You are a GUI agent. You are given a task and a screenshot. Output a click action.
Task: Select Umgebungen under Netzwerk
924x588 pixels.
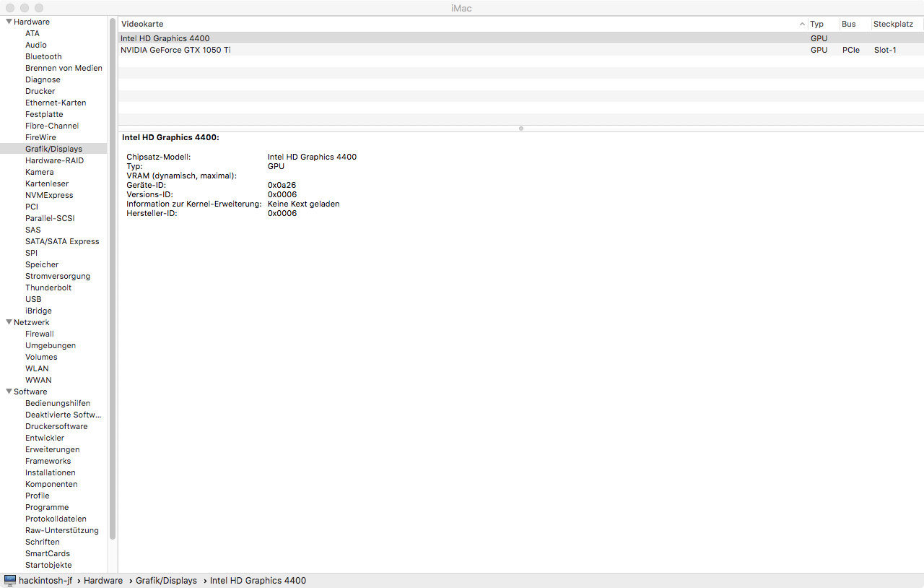pos(51,345)
